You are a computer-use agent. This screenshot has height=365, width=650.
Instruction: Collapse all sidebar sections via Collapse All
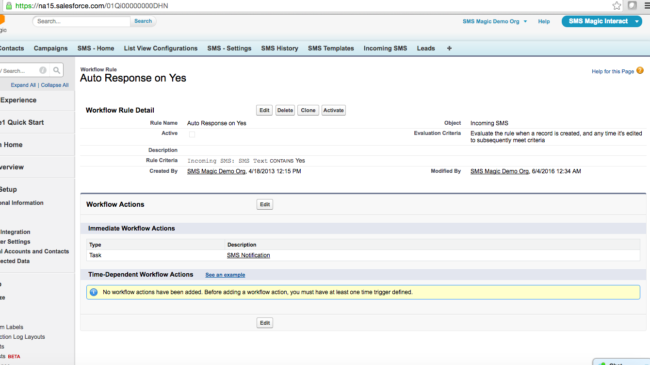point(55,85)
